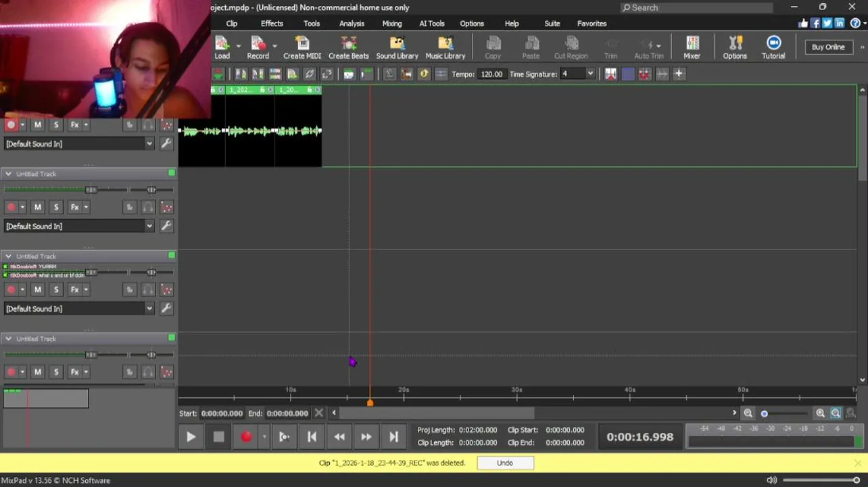This screenshot has height=487, width=868.
Task: Fast forward the playhead
Action: [366, 437]
